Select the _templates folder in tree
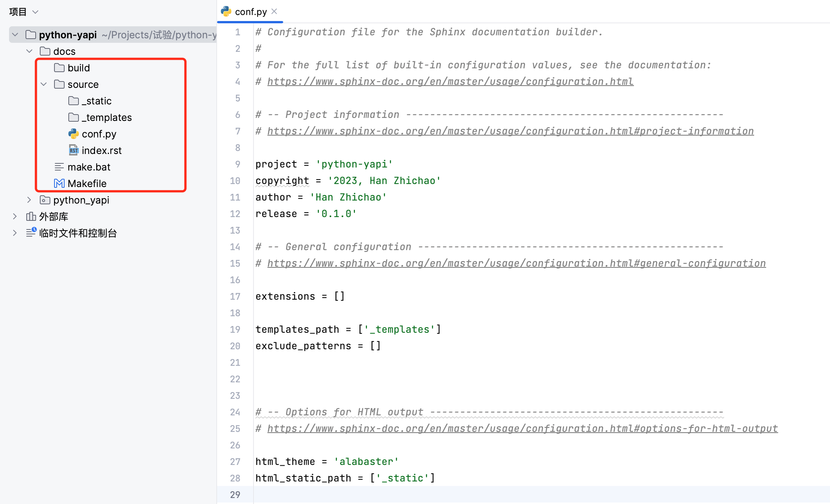830x504 pixels. click(x=107, y=118)
